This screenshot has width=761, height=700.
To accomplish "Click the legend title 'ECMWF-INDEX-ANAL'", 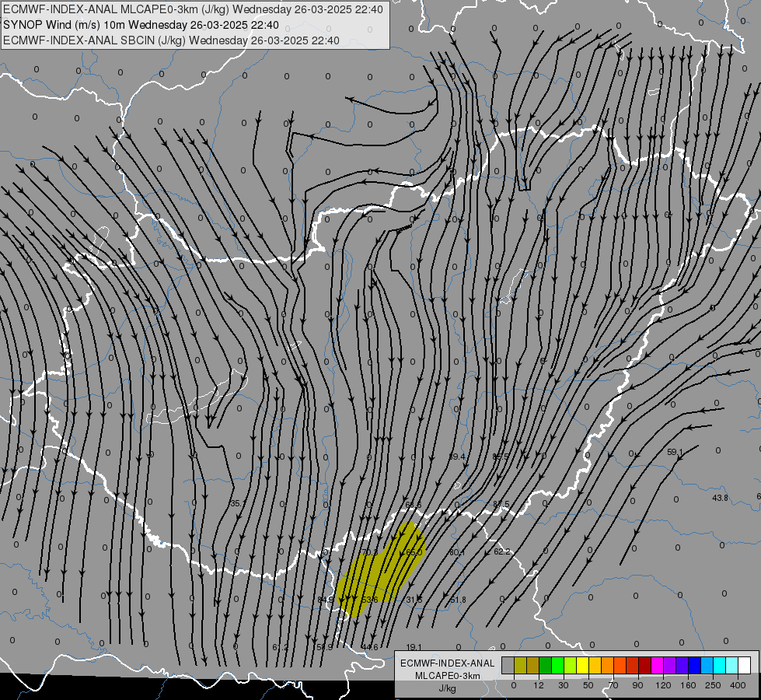I will pyautogui.click(x=448, y=663).
